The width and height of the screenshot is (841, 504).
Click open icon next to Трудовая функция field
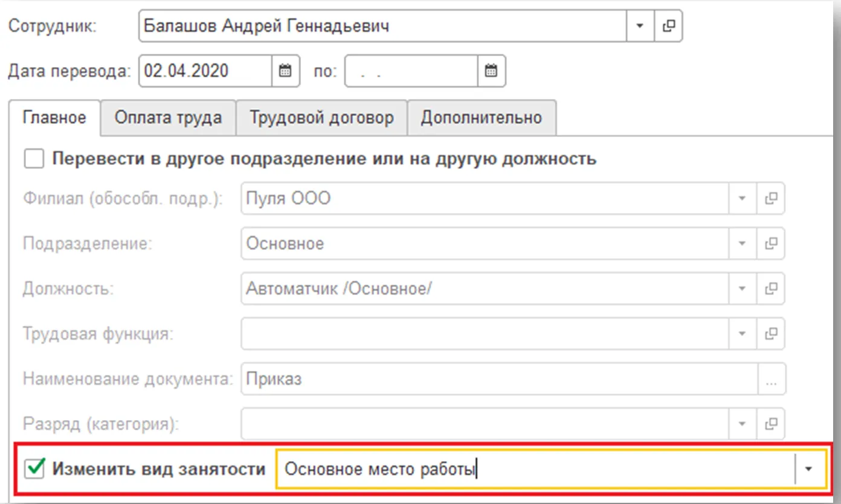click(770, 333)
